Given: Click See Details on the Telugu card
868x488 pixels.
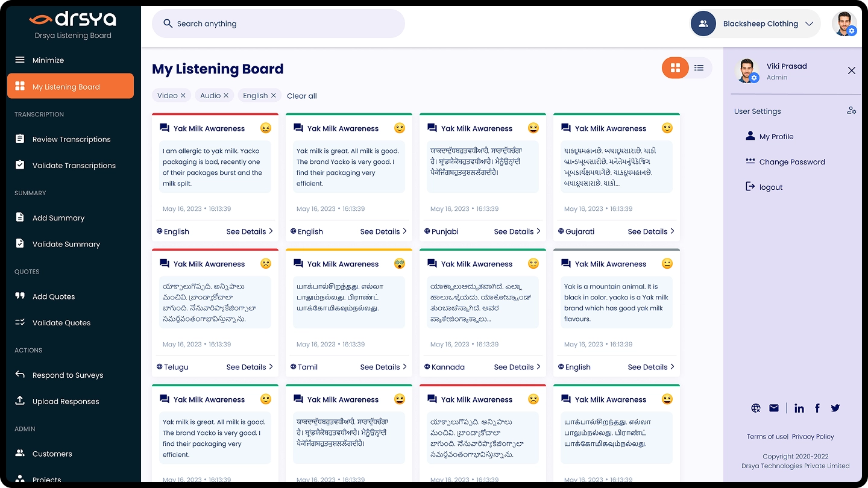Looking at the screenshot, I should pos(250,367).
